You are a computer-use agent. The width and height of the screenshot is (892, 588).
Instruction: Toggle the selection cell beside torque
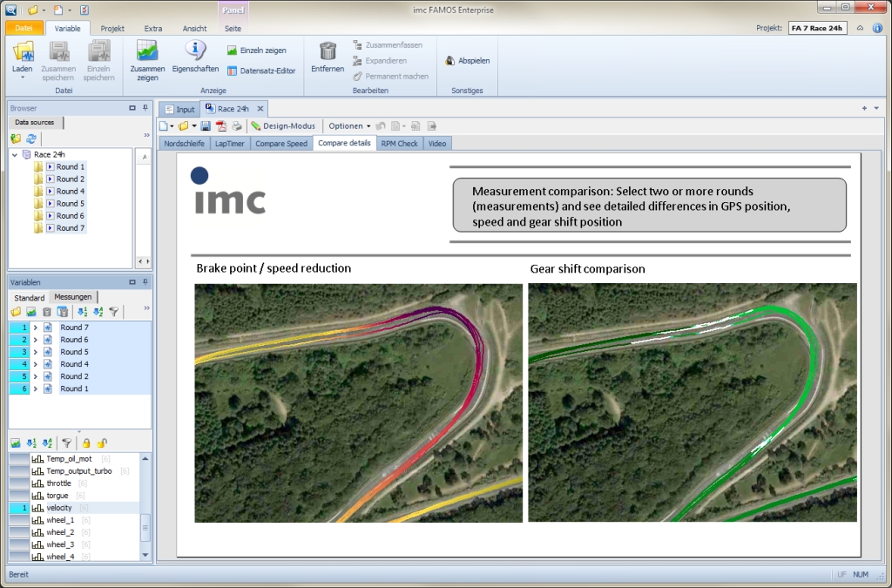(18, 496)
